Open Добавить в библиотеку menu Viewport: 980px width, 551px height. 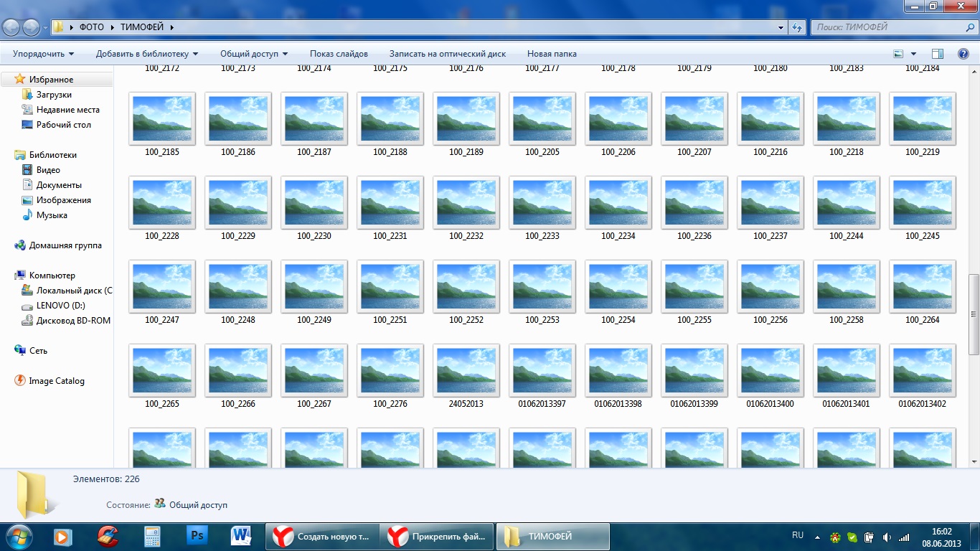tap(146, 54)
